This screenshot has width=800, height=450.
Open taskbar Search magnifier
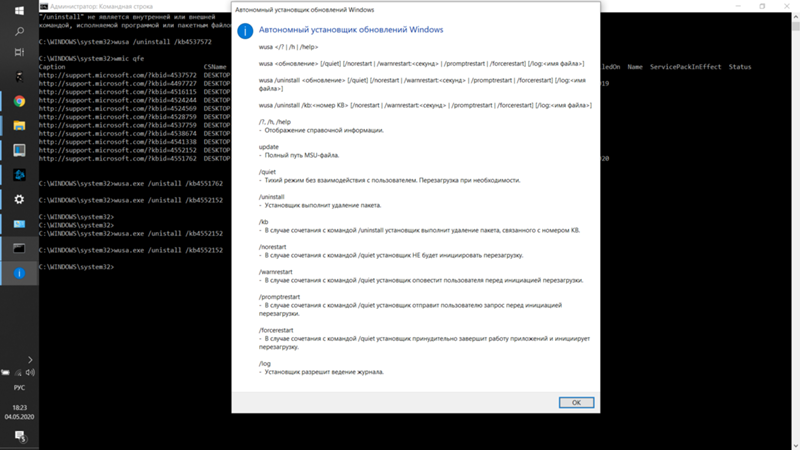pos(19,32)
